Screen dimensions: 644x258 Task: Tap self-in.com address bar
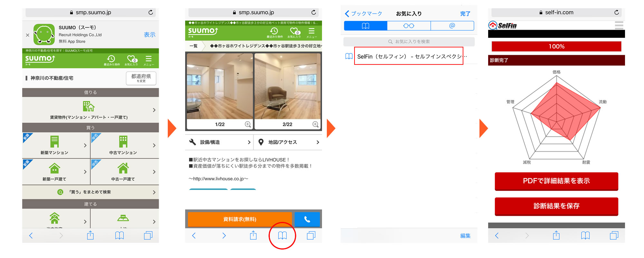point(556,12)
